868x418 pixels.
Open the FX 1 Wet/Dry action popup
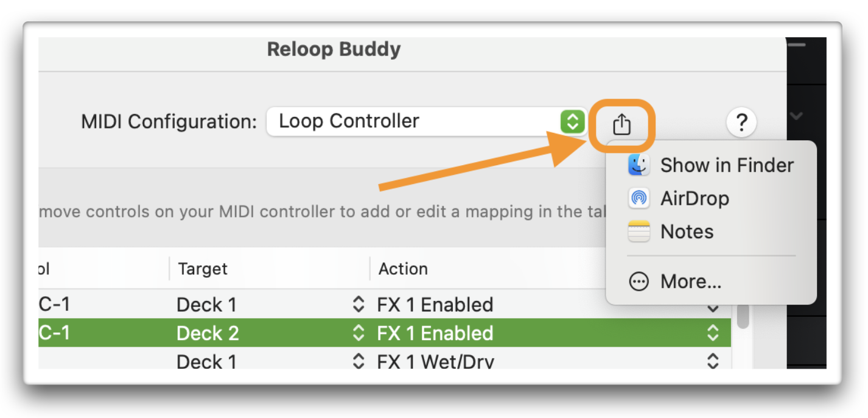click(x=548, y=361)
